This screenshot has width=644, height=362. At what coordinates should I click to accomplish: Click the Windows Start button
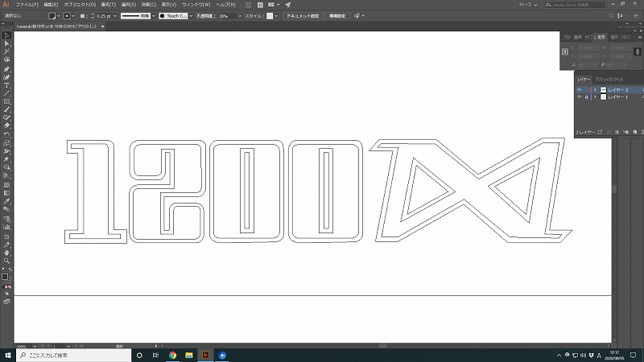(x=8, y=356)
